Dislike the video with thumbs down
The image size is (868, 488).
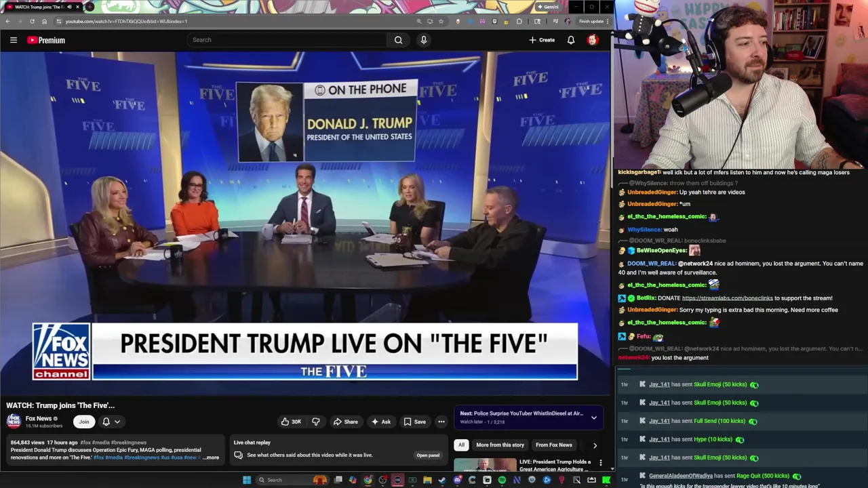pos(315,422)
